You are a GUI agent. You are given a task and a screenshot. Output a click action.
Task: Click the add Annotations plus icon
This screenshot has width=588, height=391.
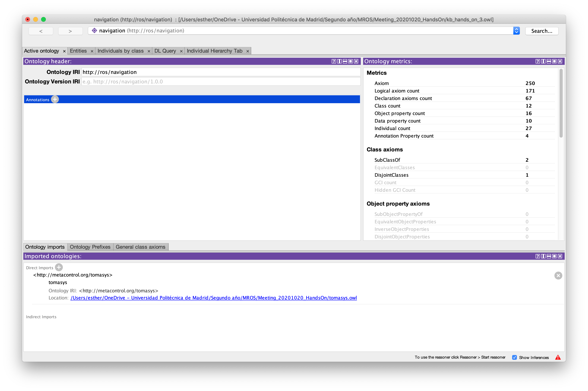click(x=55, y=99)
